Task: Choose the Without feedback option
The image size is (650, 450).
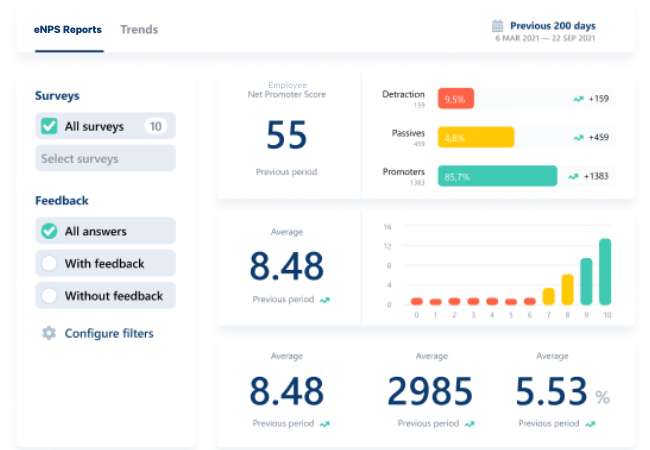Action: point(49,295)
